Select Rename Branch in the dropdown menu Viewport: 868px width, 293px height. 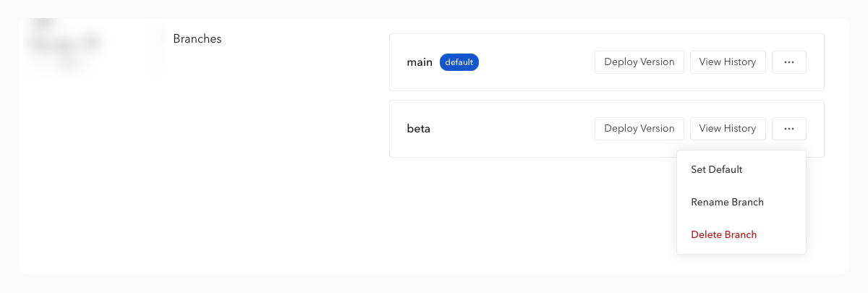[727, 202]
